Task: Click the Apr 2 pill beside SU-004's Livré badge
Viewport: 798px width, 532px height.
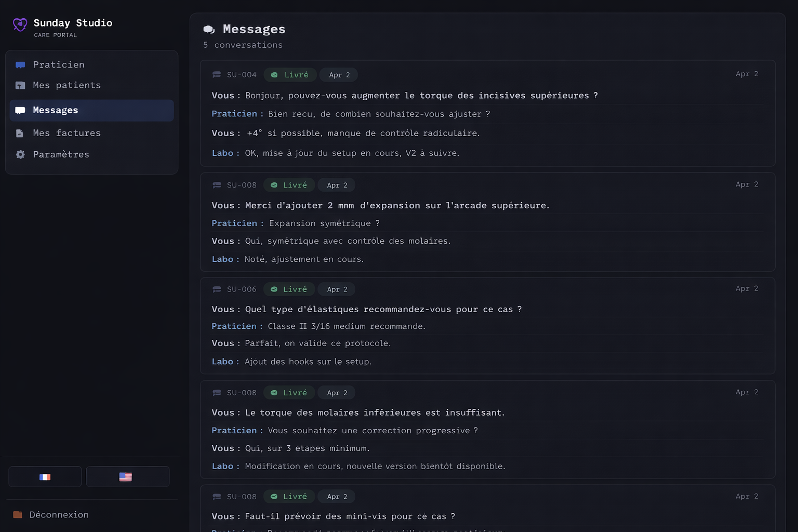Action: point(339,75)
